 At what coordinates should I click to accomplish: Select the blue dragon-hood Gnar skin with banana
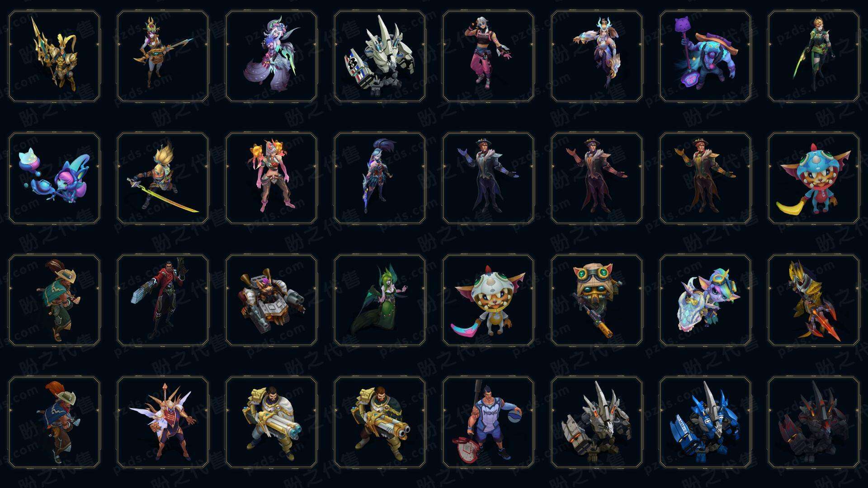click(814, 178)
